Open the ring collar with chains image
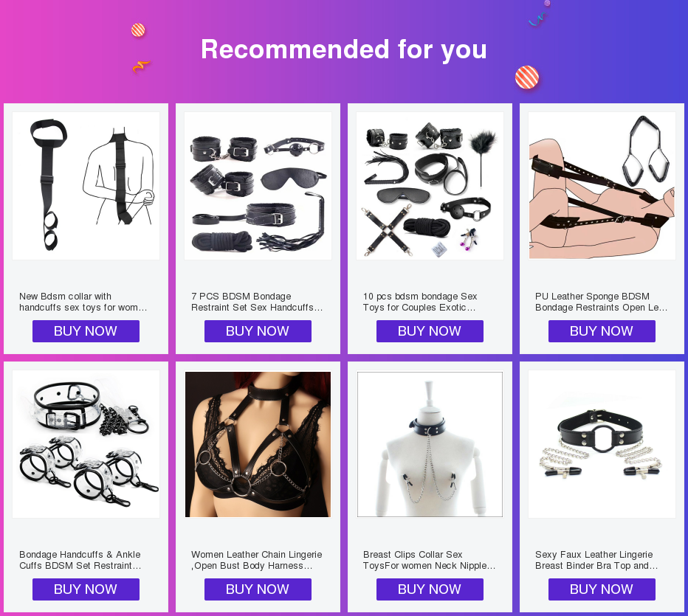This screenshot has height=616, width=688. coord(602,444)
